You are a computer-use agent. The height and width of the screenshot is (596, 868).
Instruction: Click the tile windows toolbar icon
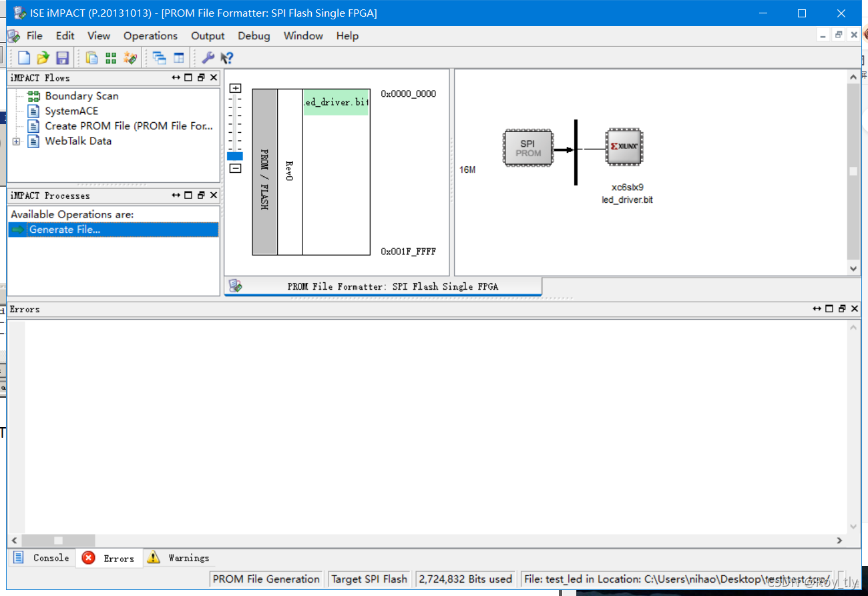[x=178, y=58]
